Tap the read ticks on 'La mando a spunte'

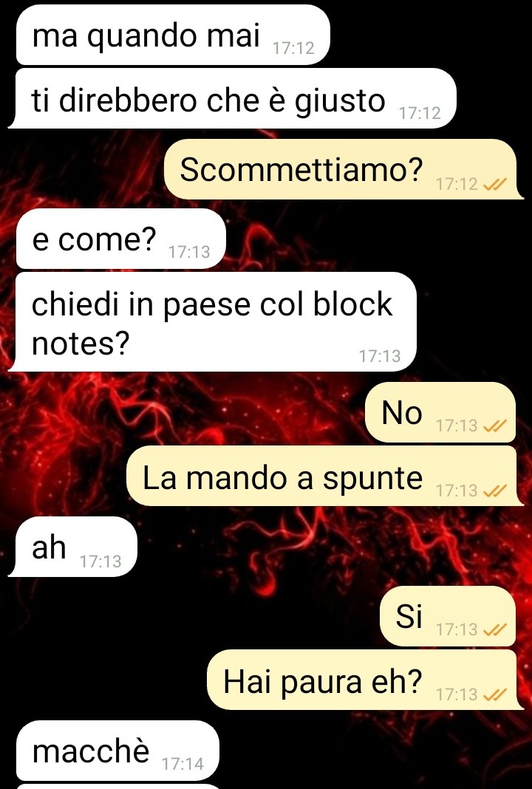(494, 491)
